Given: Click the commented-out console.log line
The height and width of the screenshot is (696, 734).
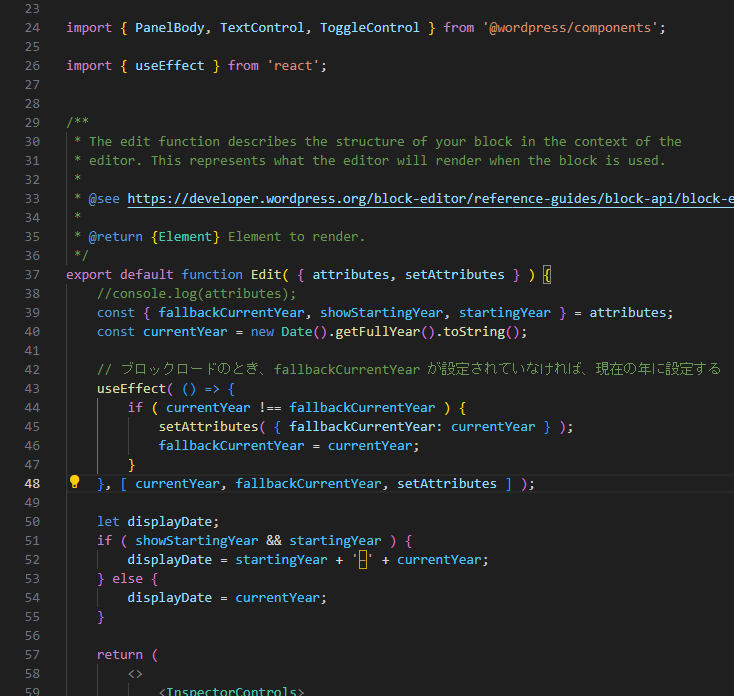Looking at the screenshot, I should click(196, 293).
